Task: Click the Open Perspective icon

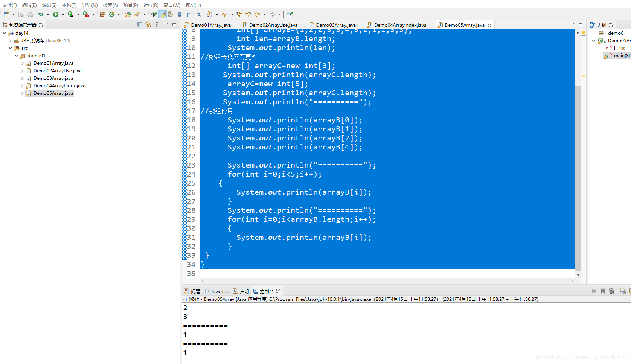Action: [x=290, y=14]
